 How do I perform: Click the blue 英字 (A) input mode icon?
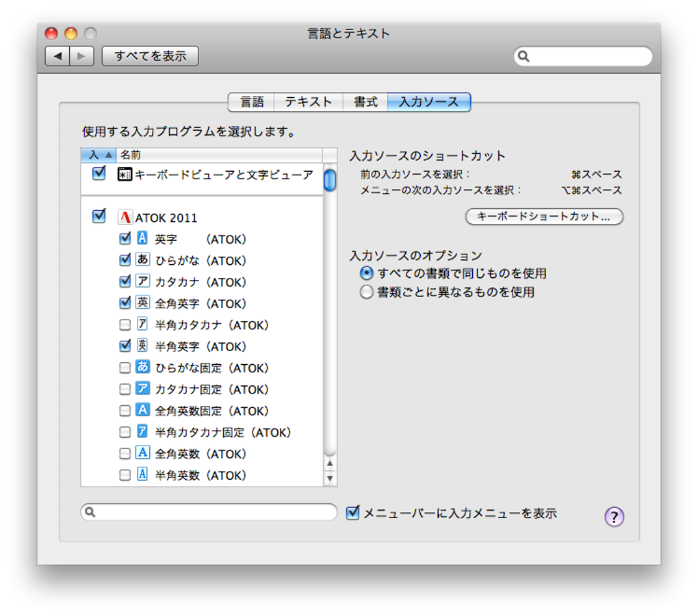[142, 238]
